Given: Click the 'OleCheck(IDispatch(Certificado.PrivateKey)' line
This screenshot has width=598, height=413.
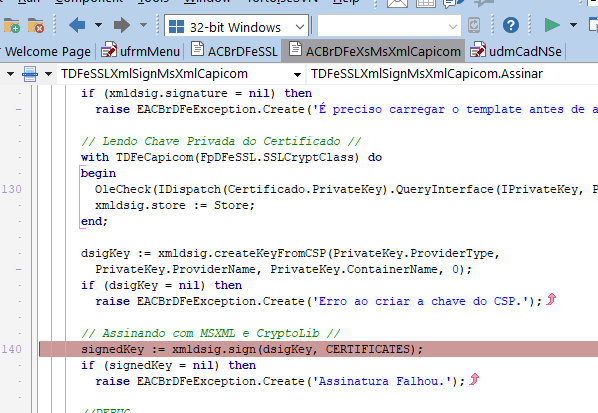Looking at the screenshot, I should (346, 189).
